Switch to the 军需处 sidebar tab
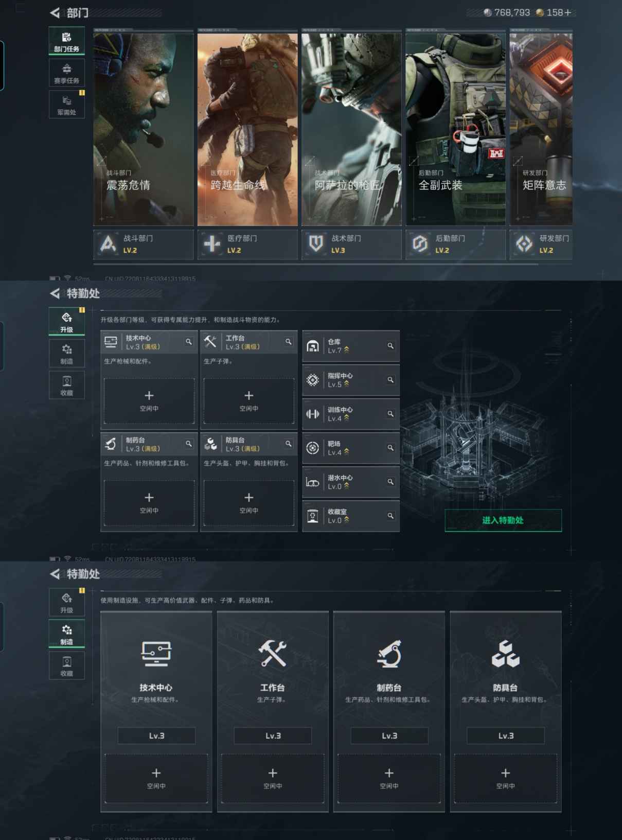Image resolution: width=622 pixels, height=840 pixels. 66,104
